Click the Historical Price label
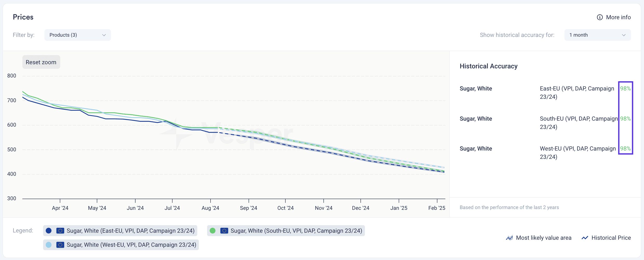The image size is (644, 260). (x=611, y=238)
